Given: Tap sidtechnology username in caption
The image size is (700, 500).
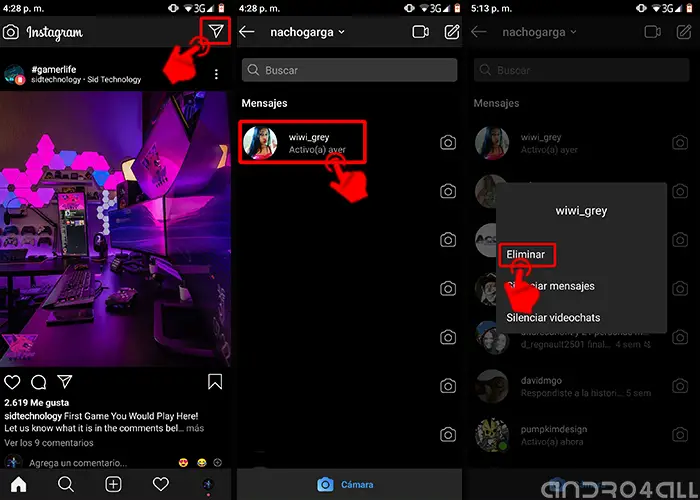Looking at the screenshot, I should (33, 416).
